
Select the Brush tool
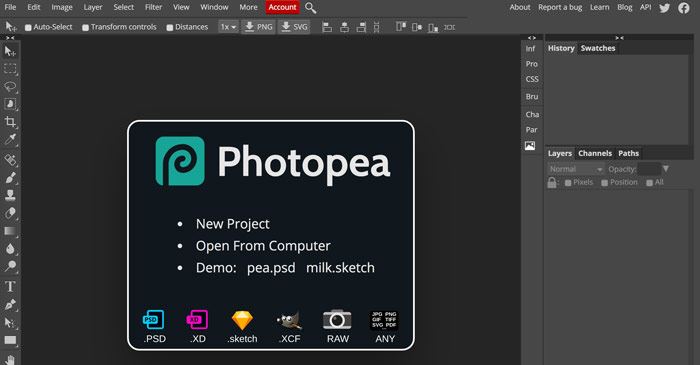(10, 178)
